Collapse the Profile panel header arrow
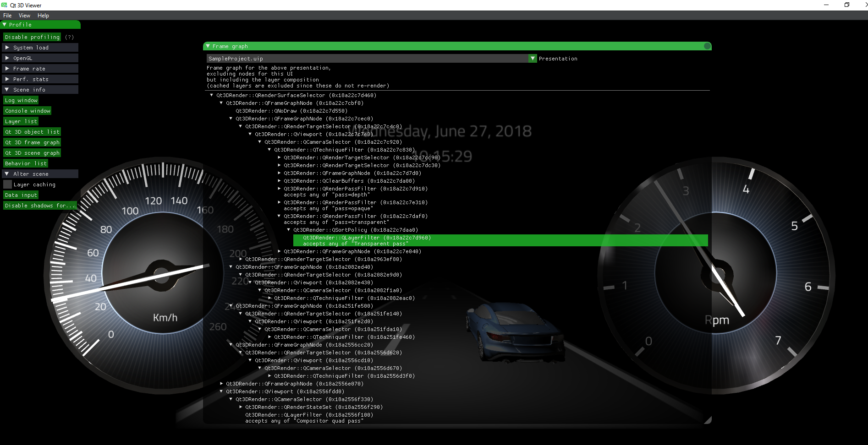Image resolution: width=868 pixels, height=445 pixels. tap(5, 25)
